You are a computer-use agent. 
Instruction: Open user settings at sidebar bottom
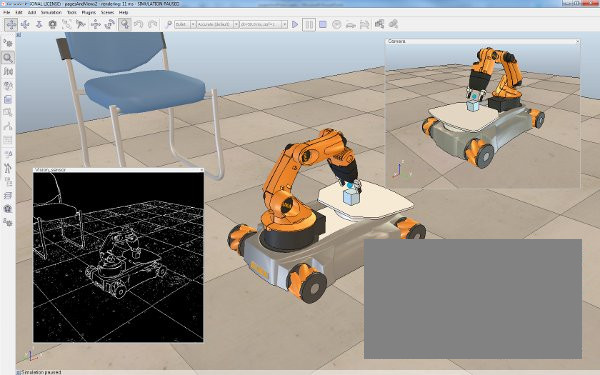click(8, 222)
